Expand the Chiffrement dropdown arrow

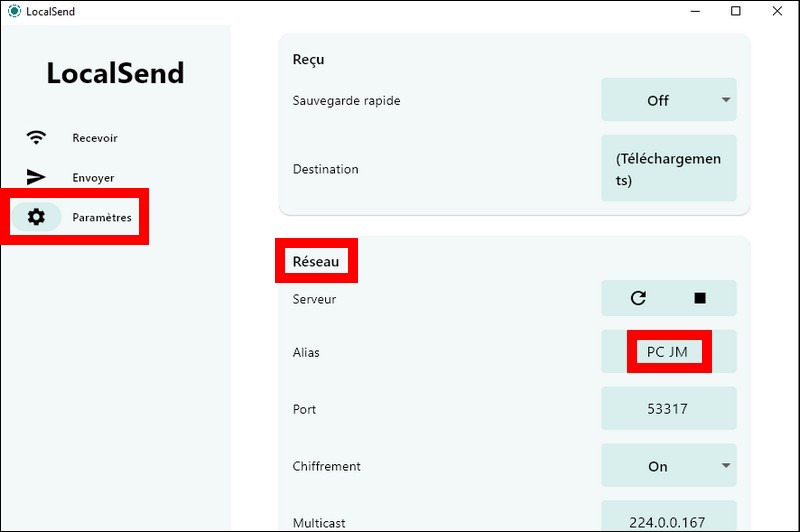point(726,465)
